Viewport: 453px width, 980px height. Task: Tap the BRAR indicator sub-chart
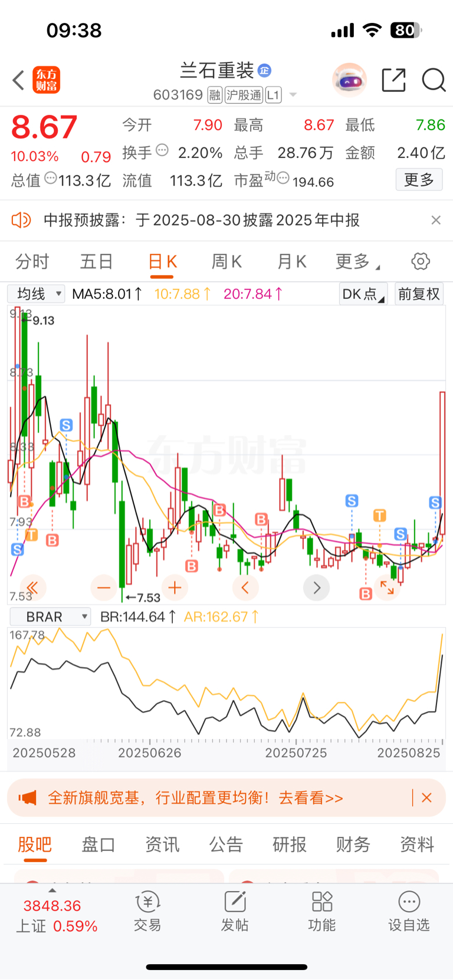pyautogui.click(x=226, y=684)
